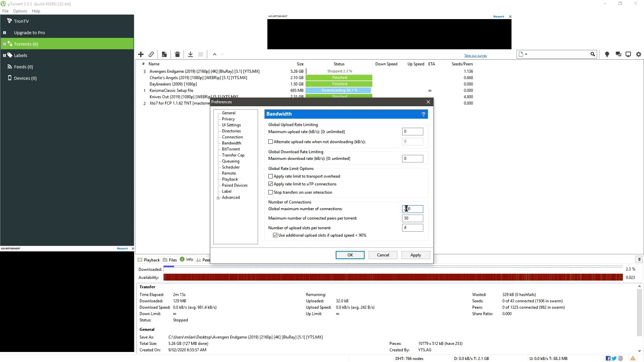This screenshot has width=644, height=362.
Task: Click Cancel in Preferences
Action: point(383,255)
